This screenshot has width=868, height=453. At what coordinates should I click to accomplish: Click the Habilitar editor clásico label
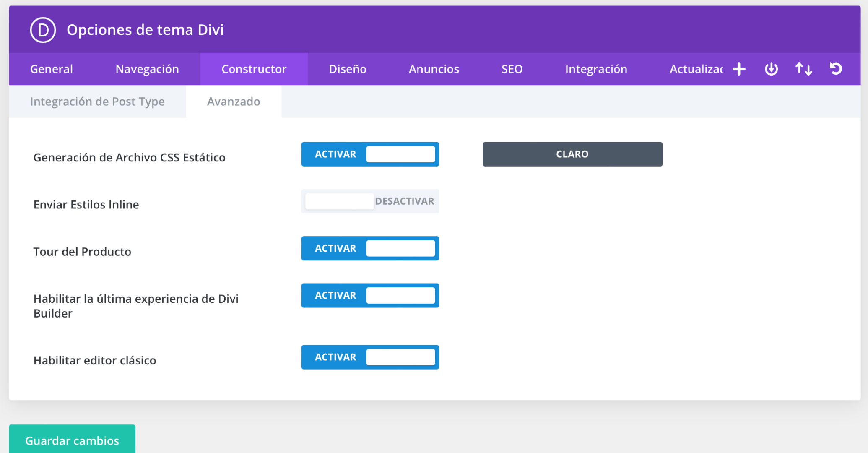pos(95,360)
